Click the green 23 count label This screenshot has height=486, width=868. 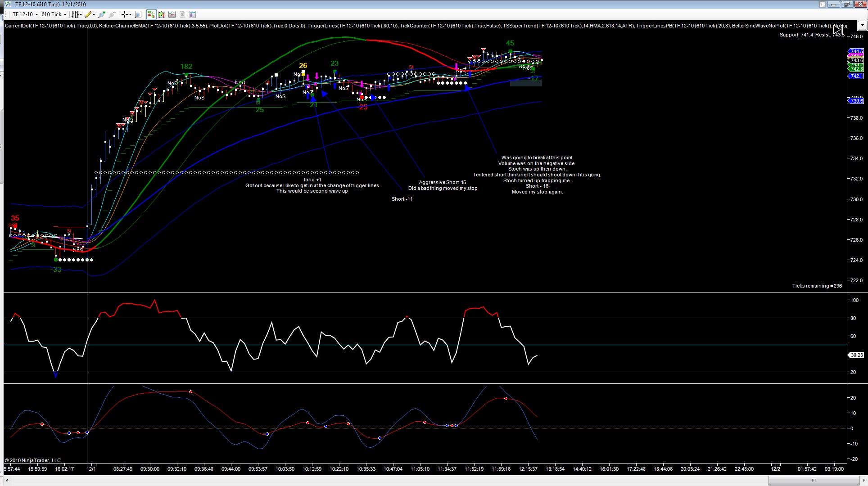(335, 63)
